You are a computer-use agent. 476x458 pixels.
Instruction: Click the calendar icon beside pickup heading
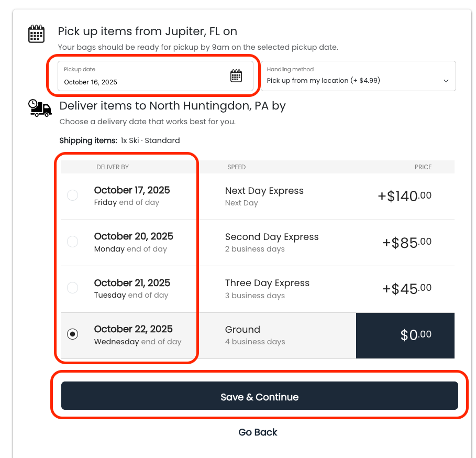click(x=37, y=34)
